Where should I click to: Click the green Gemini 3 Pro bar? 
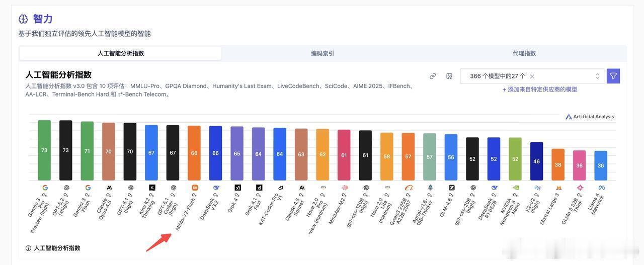[44, 150]
